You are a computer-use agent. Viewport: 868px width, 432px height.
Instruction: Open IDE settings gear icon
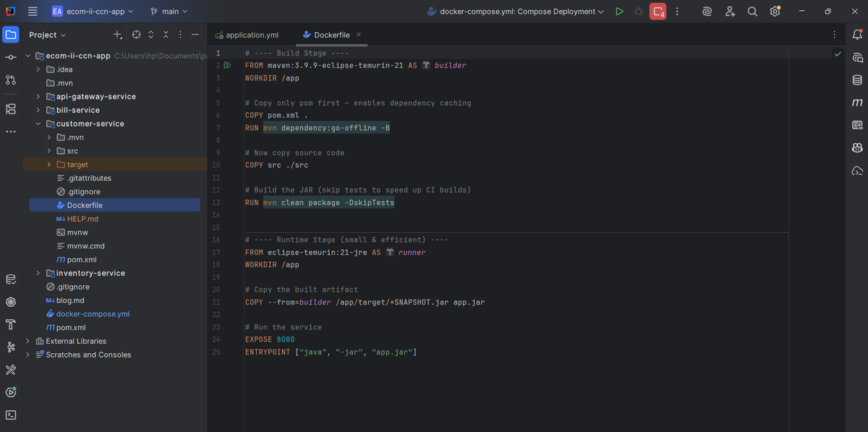click(775, 12)
